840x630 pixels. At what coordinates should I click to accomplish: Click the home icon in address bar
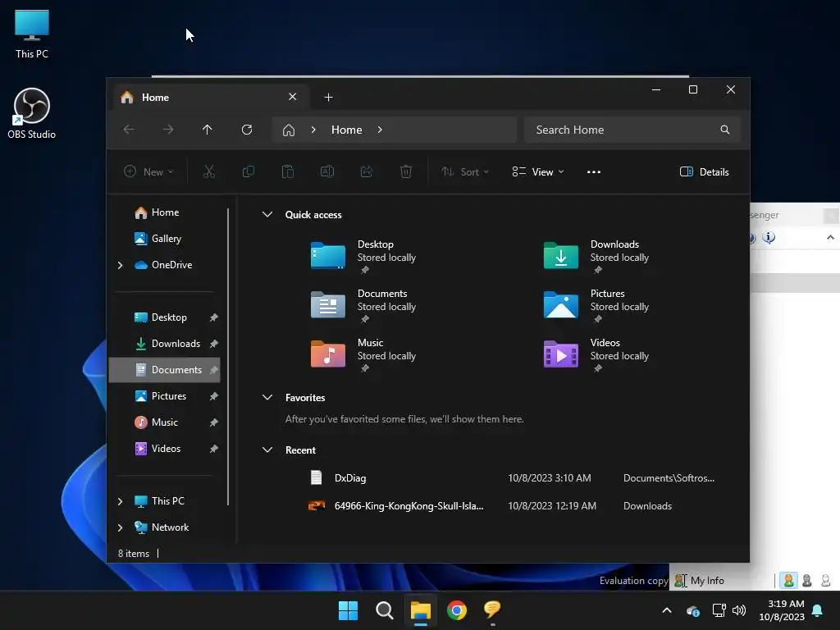(x=289, y=130)
